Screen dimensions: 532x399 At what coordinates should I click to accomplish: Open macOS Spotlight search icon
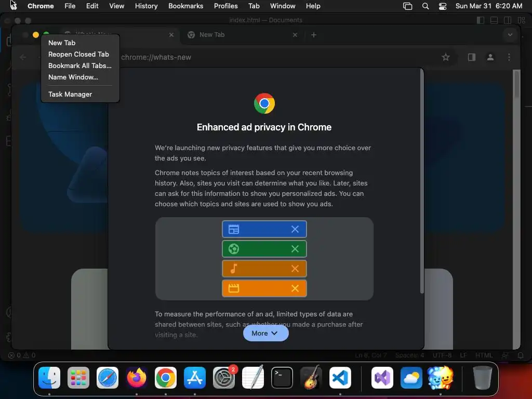click(425, 6)
